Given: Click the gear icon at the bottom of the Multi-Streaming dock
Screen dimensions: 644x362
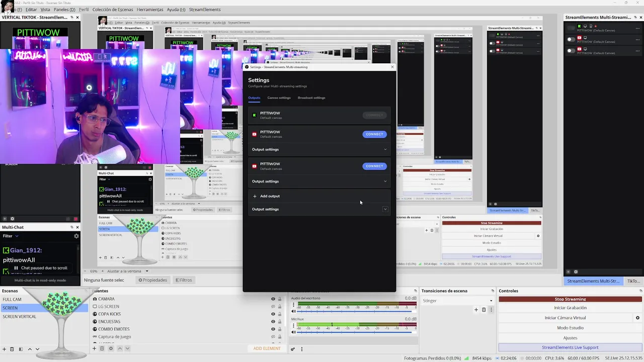Looking at the screenshot, I should 576,272.
